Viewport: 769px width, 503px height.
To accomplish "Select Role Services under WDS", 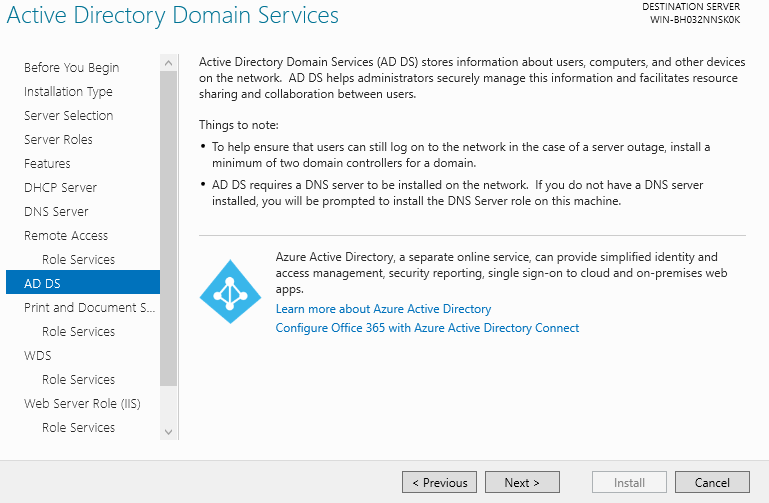I will coord(78,380).
